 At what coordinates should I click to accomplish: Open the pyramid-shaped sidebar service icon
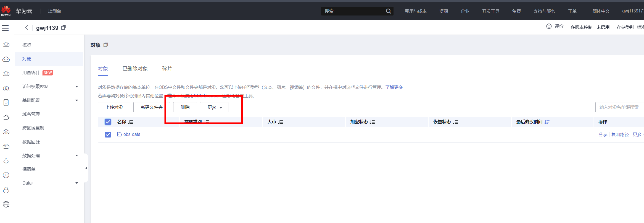[x=6, y=161]
